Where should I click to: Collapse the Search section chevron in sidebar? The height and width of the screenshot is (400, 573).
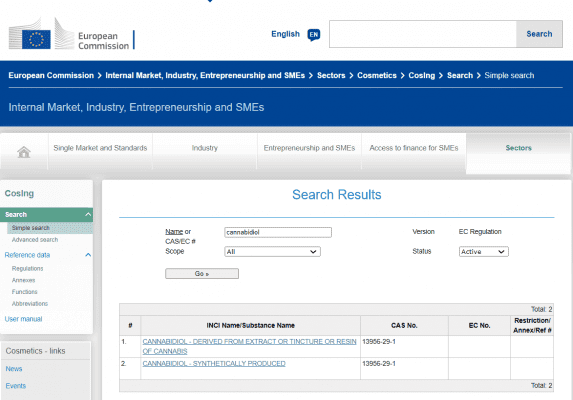pos(88,214)
